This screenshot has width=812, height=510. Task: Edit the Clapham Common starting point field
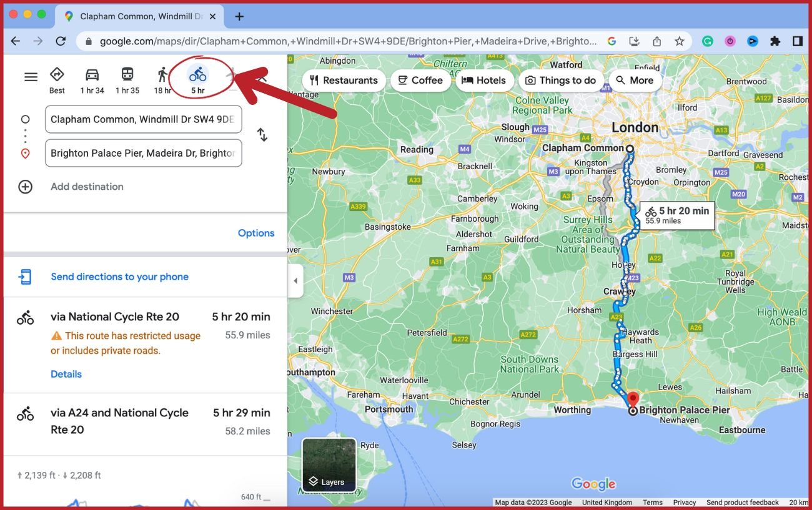pos(143,119)
